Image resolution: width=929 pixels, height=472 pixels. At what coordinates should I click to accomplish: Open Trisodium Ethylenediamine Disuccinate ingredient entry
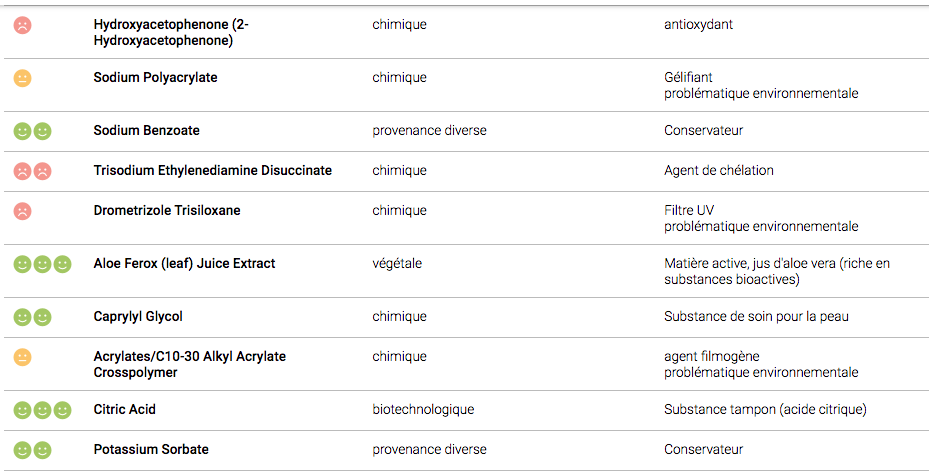pos(212,171)
